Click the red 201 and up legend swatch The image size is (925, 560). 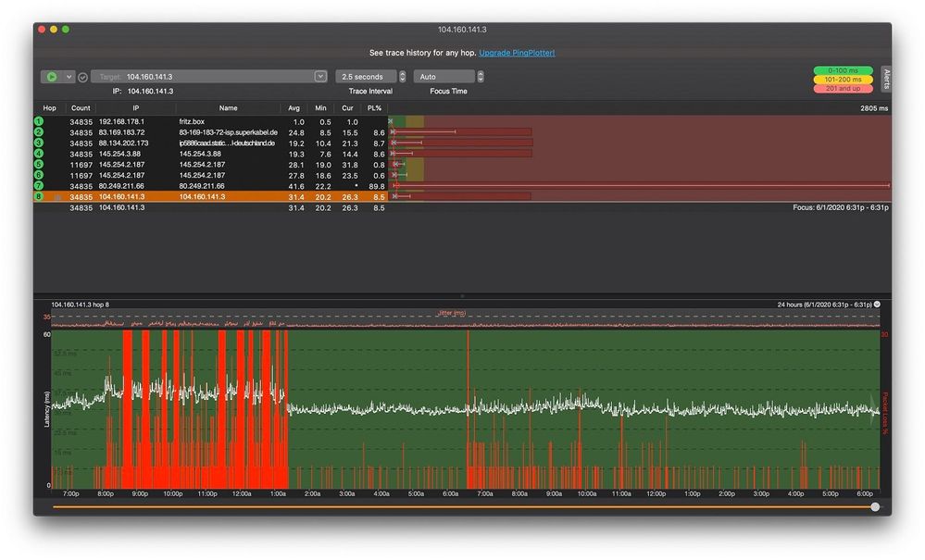click(x=842, y=89)
